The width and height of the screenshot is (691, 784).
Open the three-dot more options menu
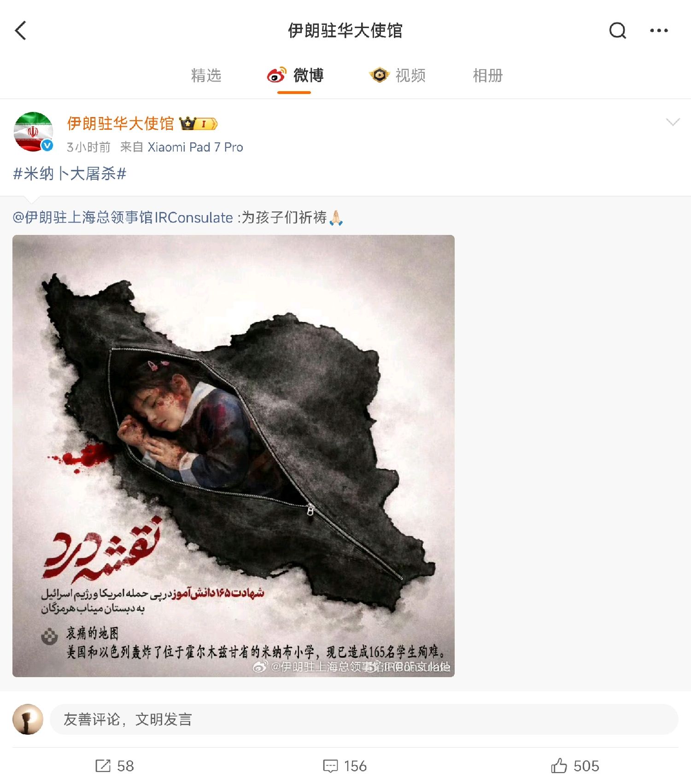659,31
